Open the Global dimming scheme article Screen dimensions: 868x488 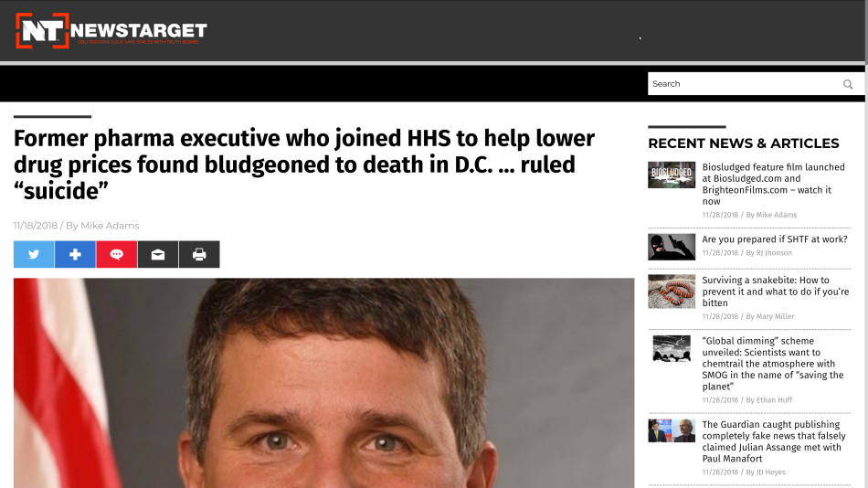click(x=773, y=364)
